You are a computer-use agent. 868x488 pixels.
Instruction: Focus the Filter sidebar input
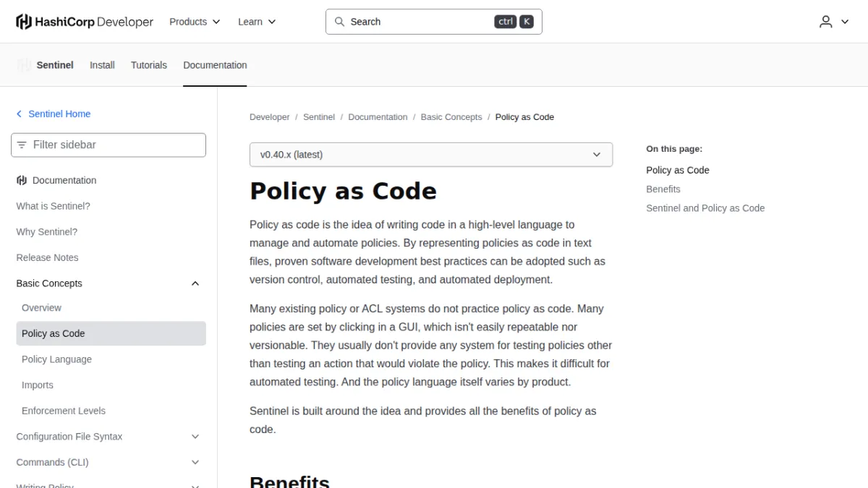click(109, 145)
